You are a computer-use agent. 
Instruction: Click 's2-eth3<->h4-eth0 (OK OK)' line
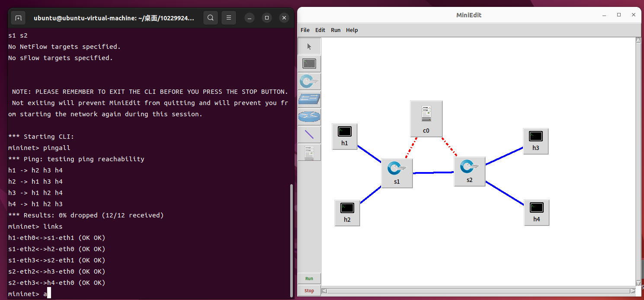point(57,283)
